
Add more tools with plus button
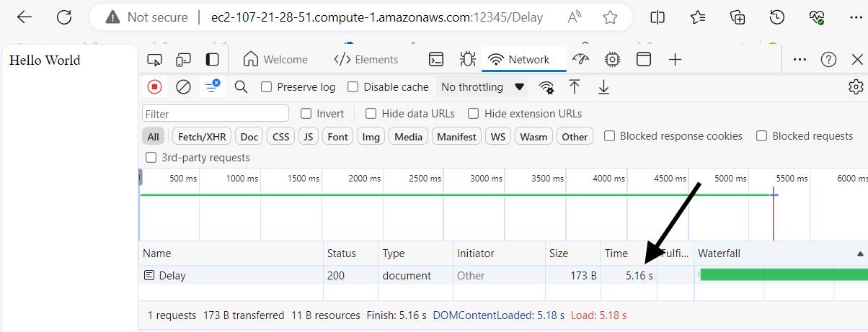pos(675,60)
